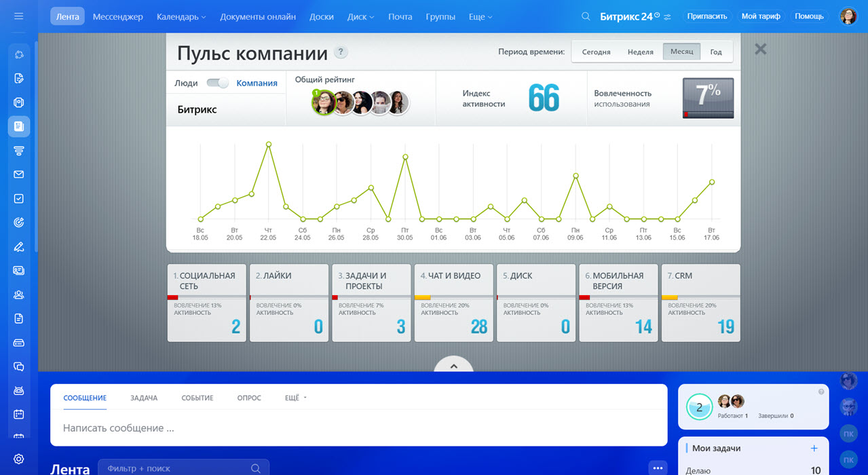Screen dimensions: 868x475
Task: Close the Пульс компании panel with X
Action: 761,49
